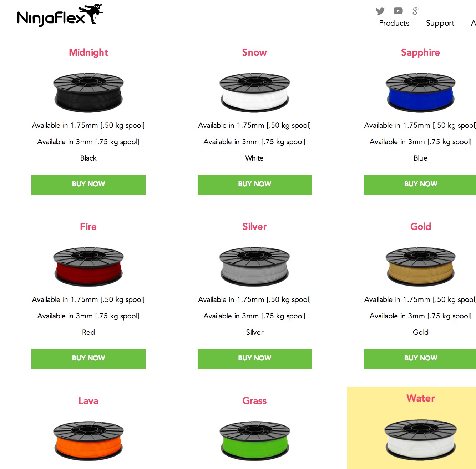Select the Grass green spool image
This screenshot has height=469, width=476.
coord(255,441)
